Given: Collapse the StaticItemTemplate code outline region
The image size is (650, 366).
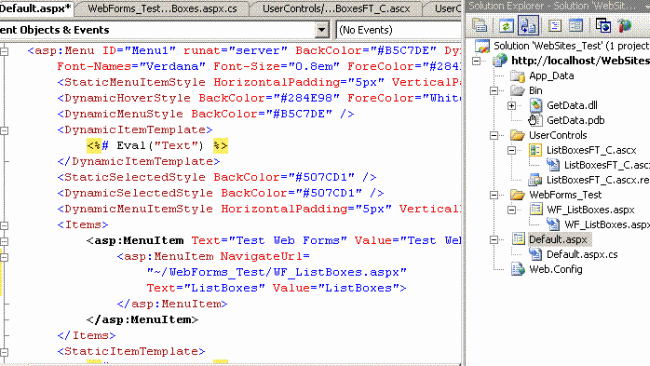Looking at the screenshot, I should [4, 352].
